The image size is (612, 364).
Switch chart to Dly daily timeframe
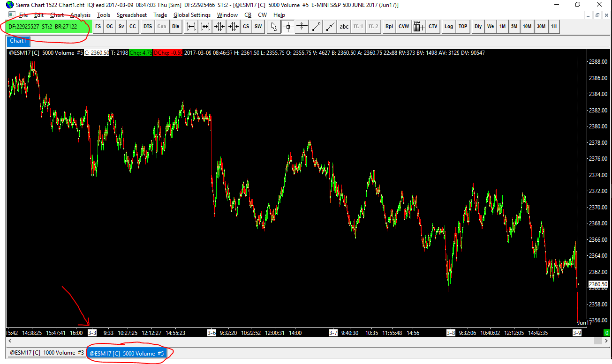click(478, 27)
